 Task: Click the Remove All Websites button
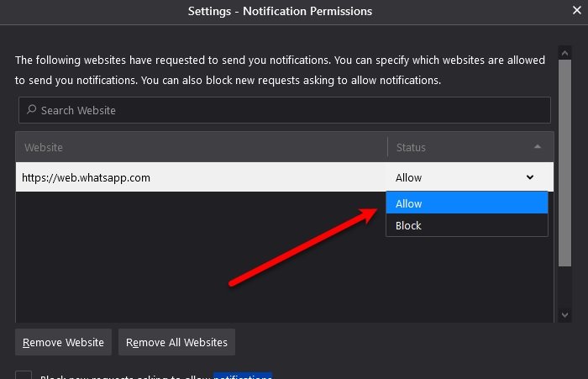click(x=176, y=342)
